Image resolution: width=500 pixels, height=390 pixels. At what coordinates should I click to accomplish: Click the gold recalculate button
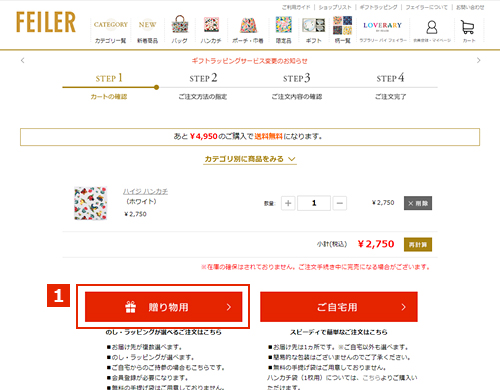point(418,245)
